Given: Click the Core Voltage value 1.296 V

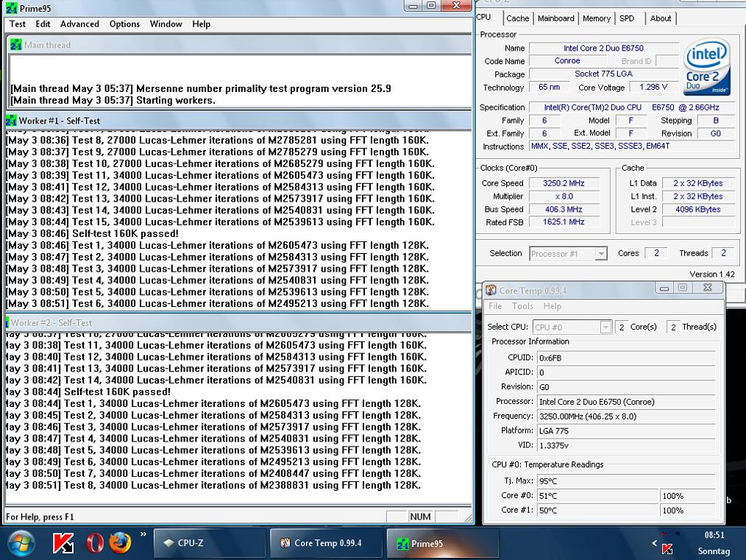Looking at the screenshot, I should 653,87.
